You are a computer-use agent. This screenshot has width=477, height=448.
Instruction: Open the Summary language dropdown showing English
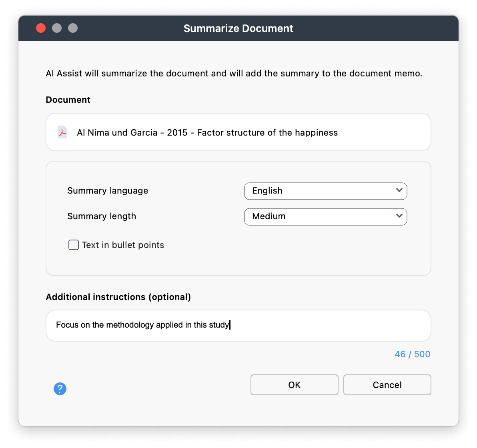click(x=325, y=191)
